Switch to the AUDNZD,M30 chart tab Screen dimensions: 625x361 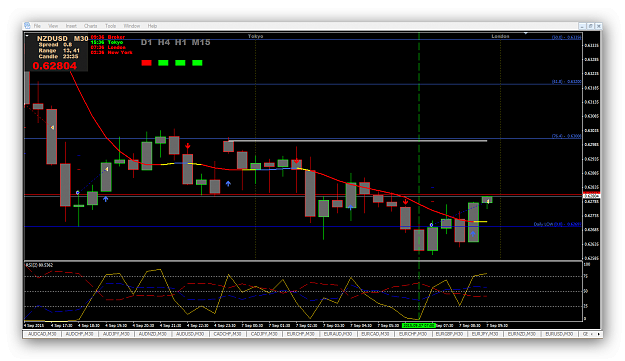(153, 334)
